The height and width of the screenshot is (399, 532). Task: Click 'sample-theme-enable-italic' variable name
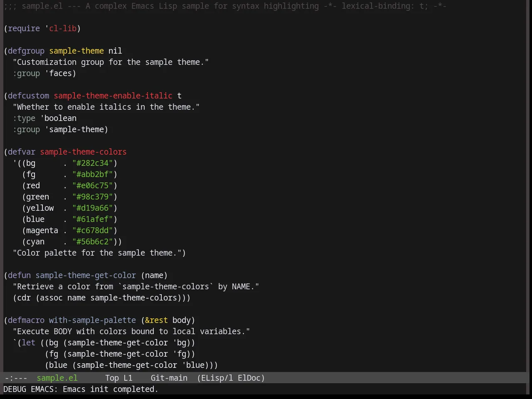[x=113, y=96]
